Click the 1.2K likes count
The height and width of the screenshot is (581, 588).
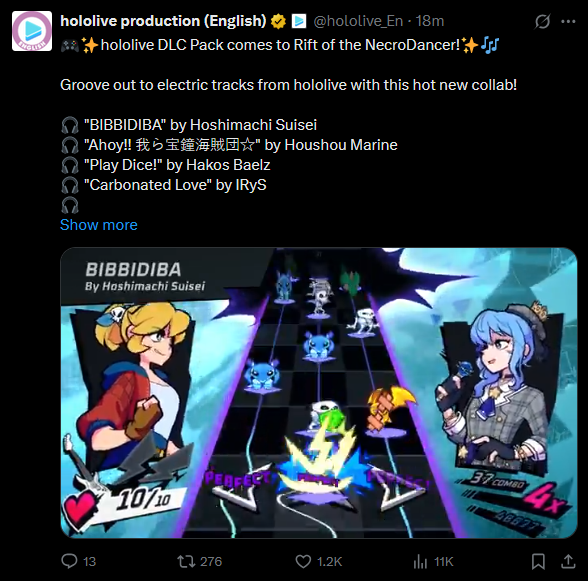(330, 561)
